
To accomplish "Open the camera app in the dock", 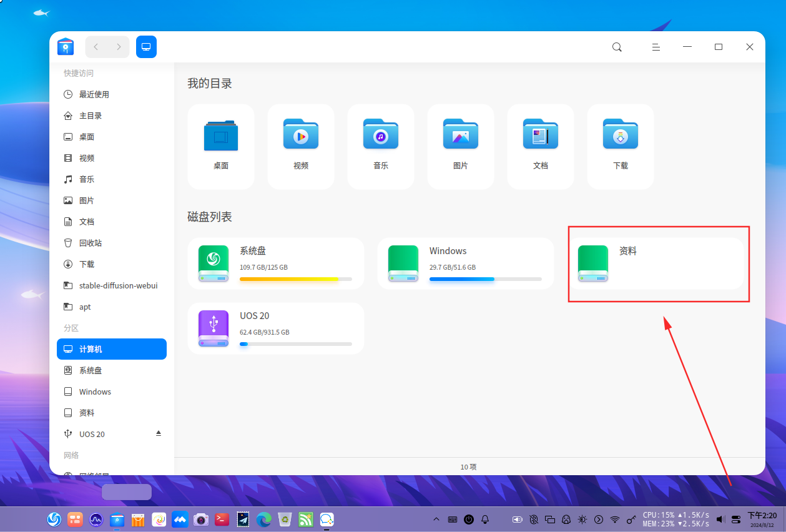I will click(x=201, y=519).
